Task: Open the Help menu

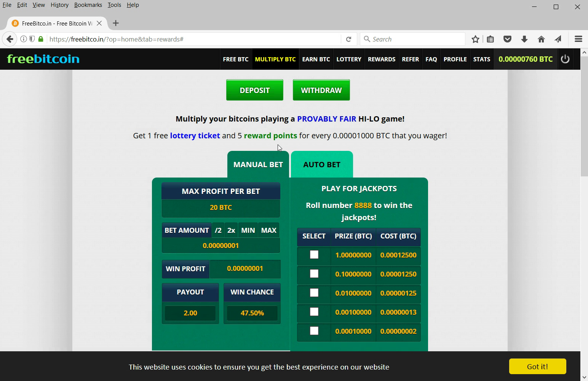Action: (133, 5)
